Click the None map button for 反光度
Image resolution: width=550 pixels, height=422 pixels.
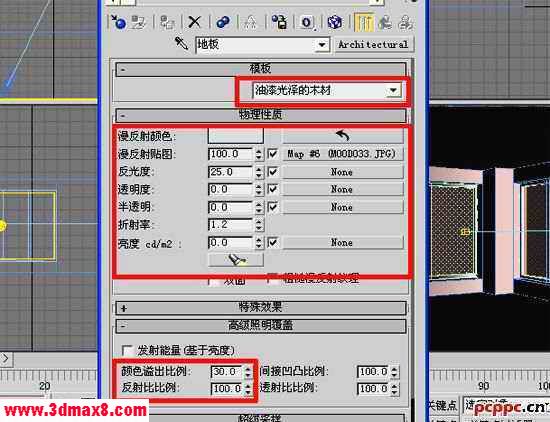pyautogui.click(x=342, y=172)
